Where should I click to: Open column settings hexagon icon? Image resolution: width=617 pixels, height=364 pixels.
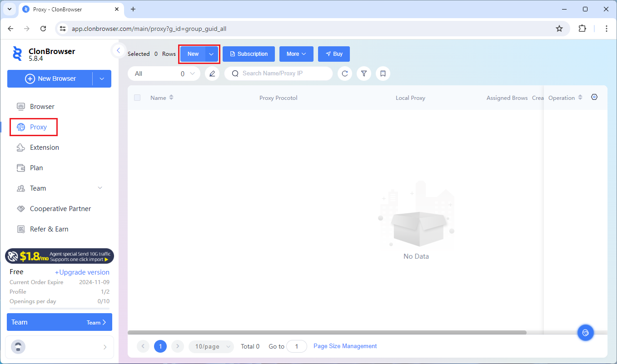tap(594, 97)
